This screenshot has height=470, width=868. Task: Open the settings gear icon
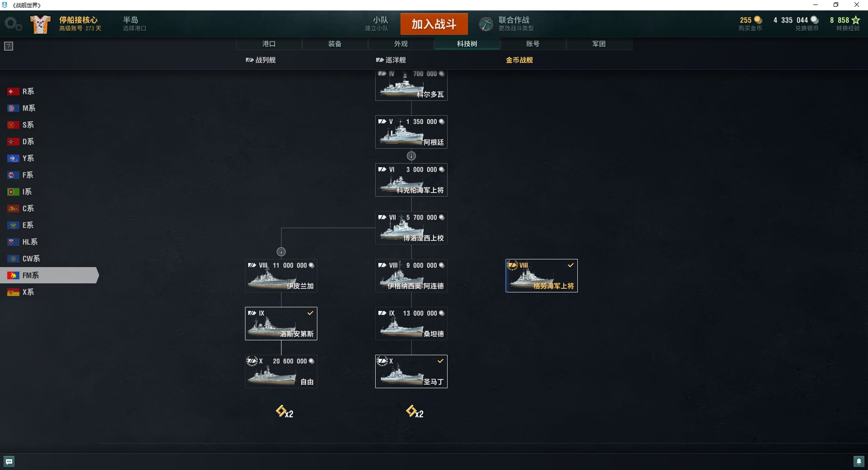(x=13, y=24)
